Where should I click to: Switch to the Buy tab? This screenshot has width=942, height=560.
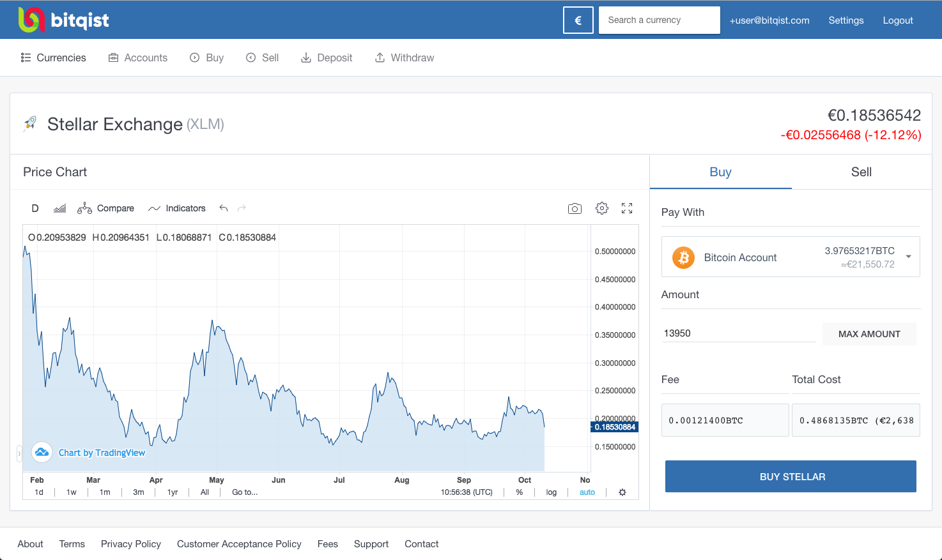(x=721, y=172)
